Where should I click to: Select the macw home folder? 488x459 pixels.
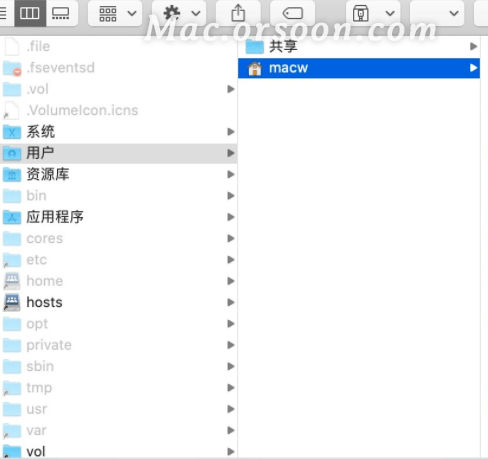359,68
